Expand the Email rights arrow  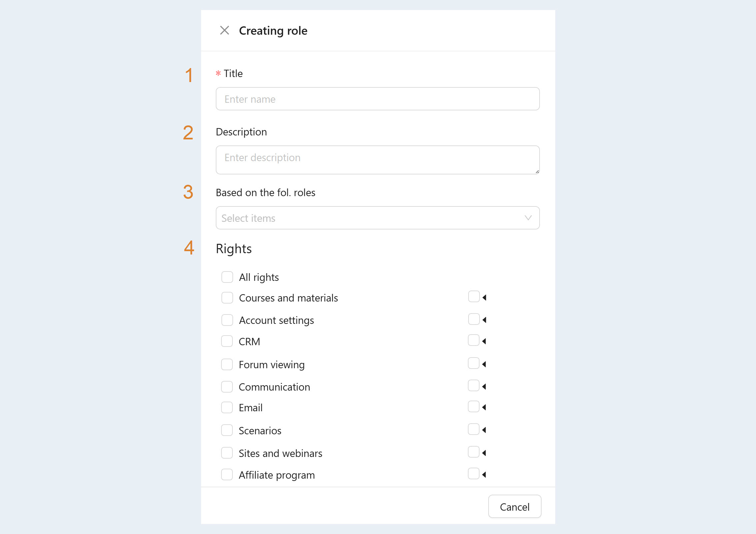coord(484,407)
